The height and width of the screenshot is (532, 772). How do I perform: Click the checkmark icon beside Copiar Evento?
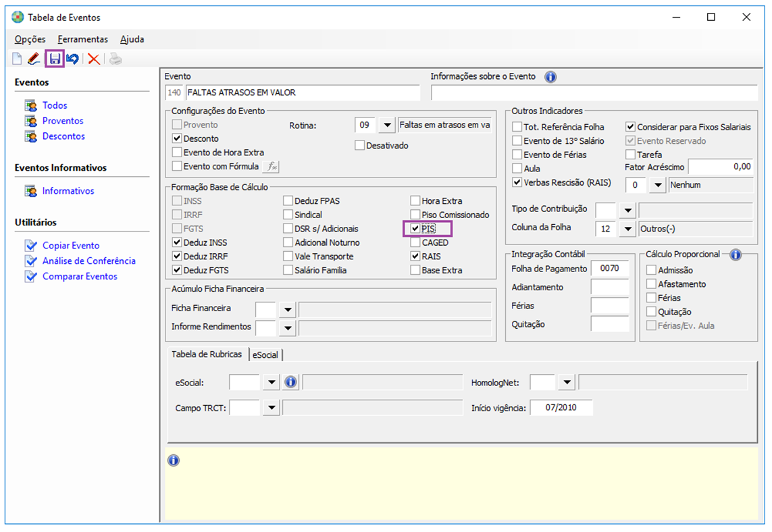(x=31, y=245)
